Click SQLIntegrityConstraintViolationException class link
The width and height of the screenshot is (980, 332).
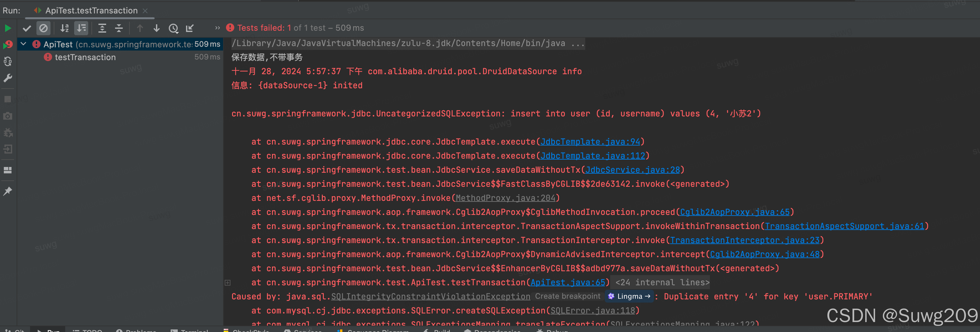click(431, 296)
